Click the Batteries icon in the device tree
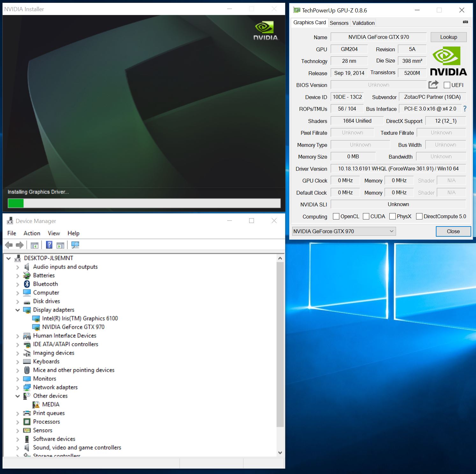 [27, 275]
